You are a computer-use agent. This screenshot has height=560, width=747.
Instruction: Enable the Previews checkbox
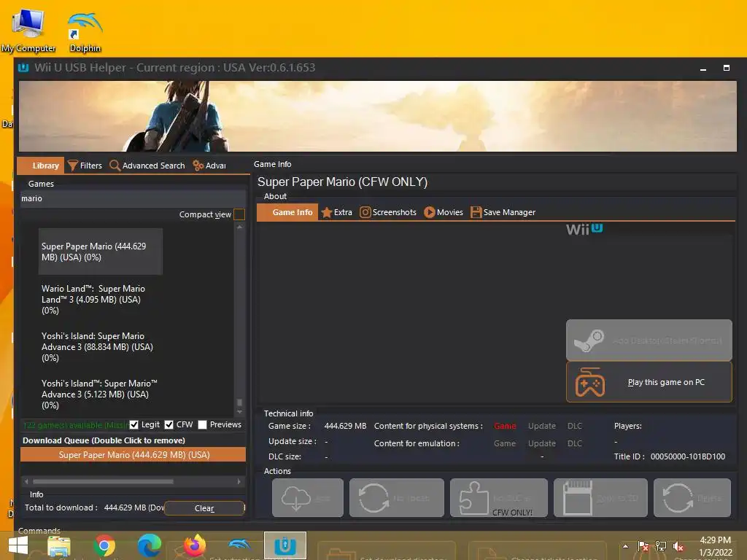[x=203, y=425]
